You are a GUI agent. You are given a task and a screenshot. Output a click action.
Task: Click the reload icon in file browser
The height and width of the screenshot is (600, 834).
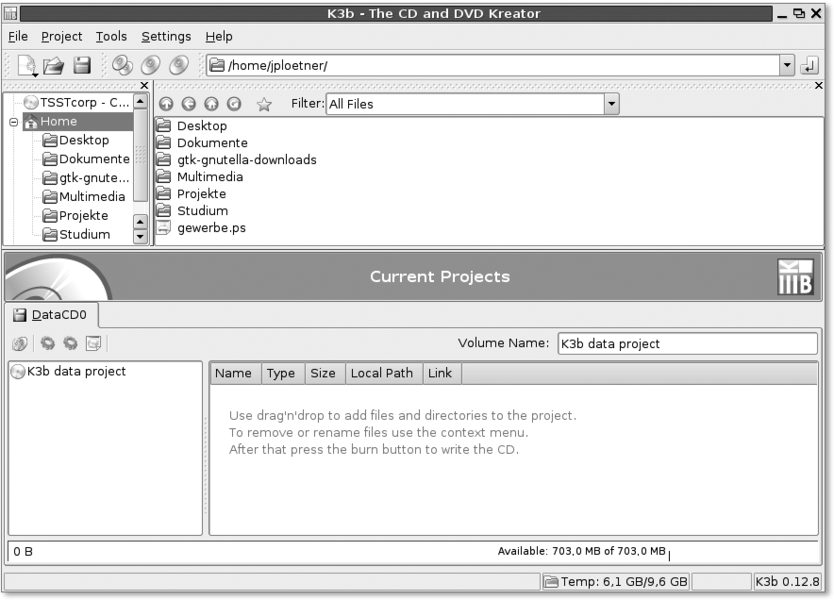coord(234,104)
